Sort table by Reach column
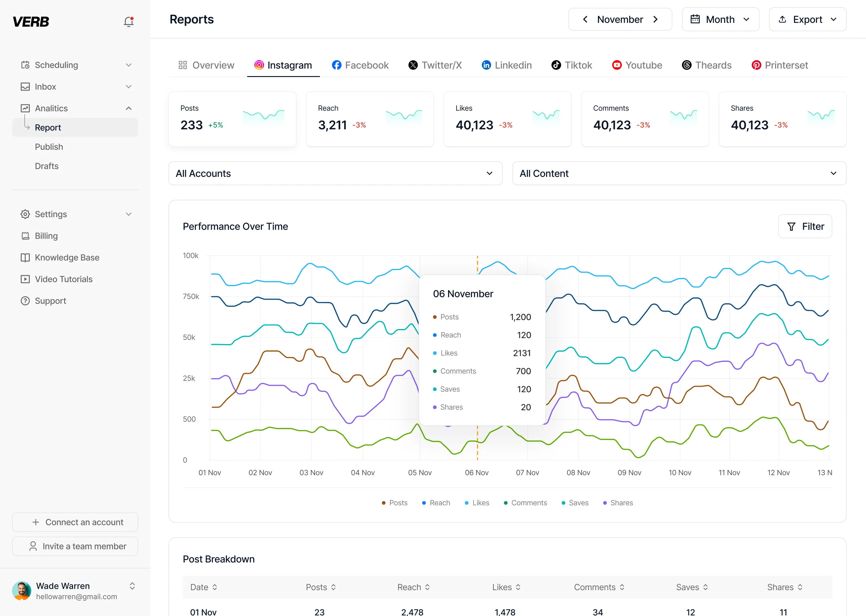Image resolution: width=866 pixels, height=616 pixels. 414,587
